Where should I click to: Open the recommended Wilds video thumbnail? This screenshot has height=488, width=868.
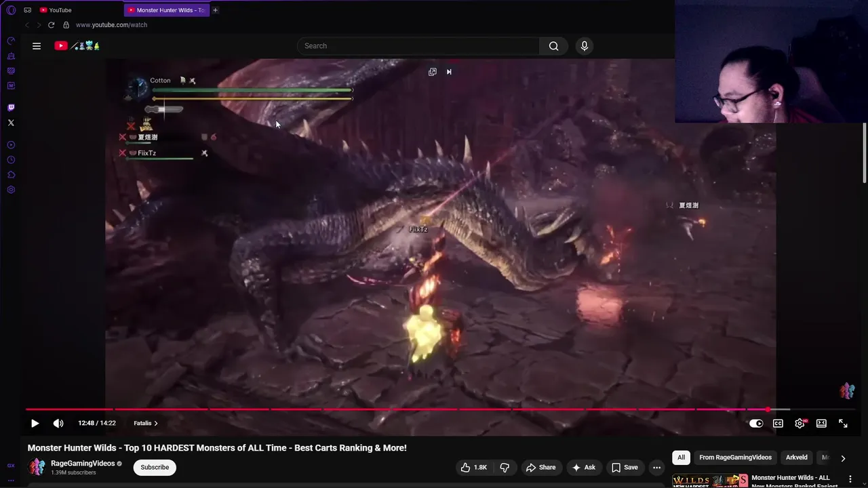point(710,481)
